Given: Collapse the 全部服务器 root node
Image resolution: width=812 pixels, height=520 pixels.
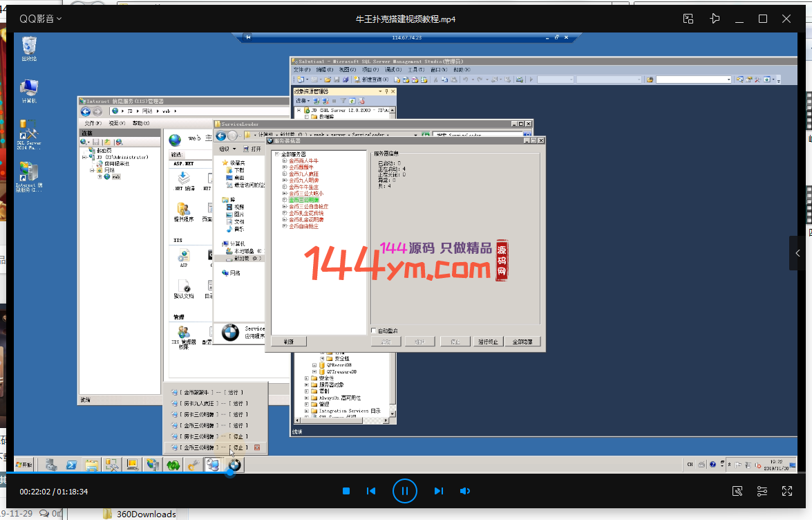Looking at the screenshot, I should [276, 154].
